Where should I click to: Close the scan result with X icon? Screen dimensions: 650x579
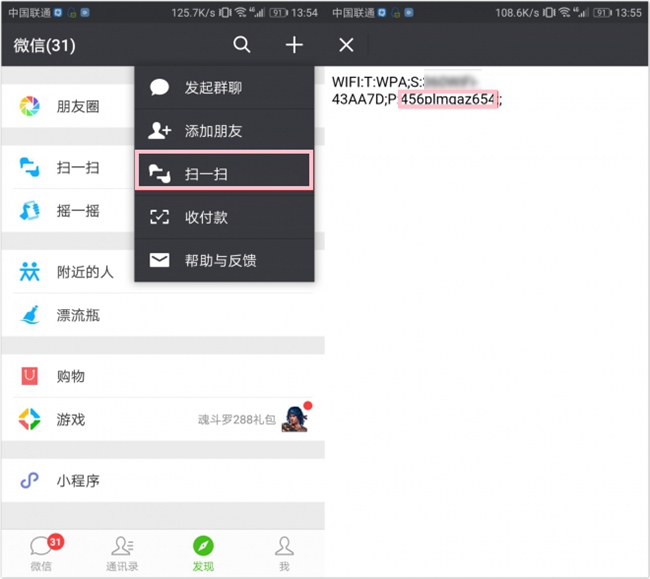pyautogui.click(x=346, y=45)
